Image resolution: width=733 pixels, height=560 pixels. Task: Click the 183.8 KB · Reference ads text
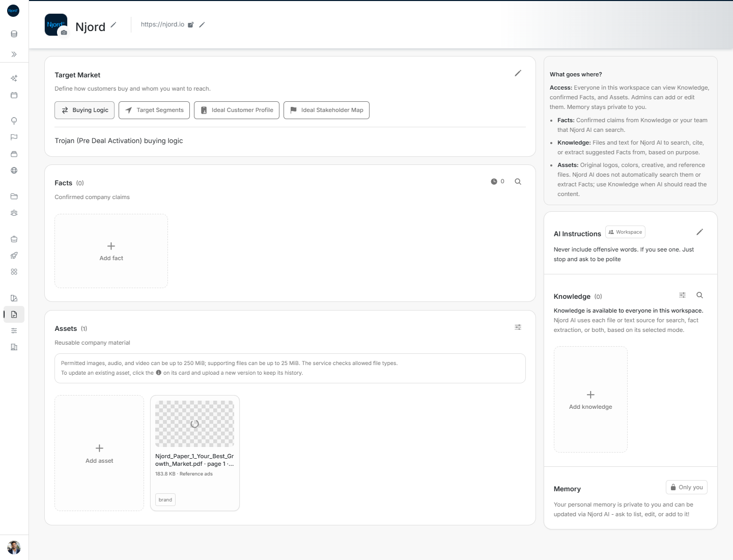pos(184,474)
